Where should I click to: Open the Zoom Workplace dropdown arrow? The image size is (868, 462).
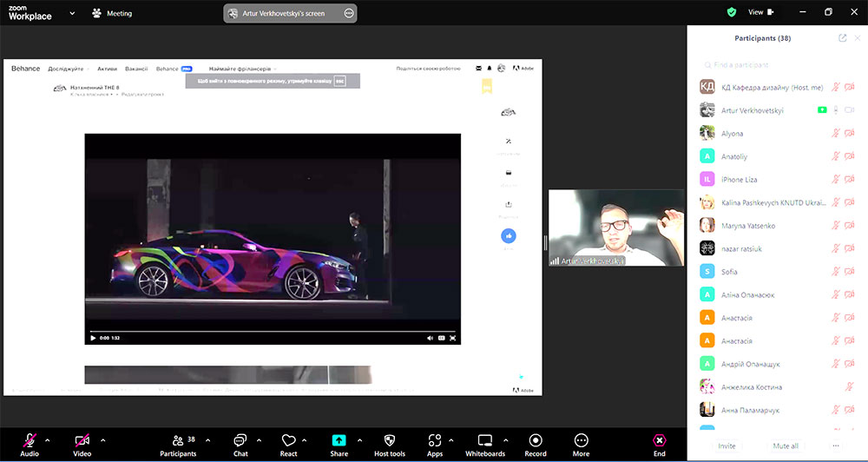tap(72, 13)
